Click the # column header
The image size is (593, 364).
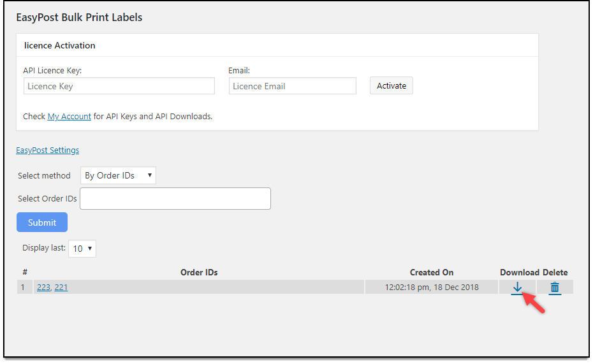pyautogui.click(x=25, y=272)
